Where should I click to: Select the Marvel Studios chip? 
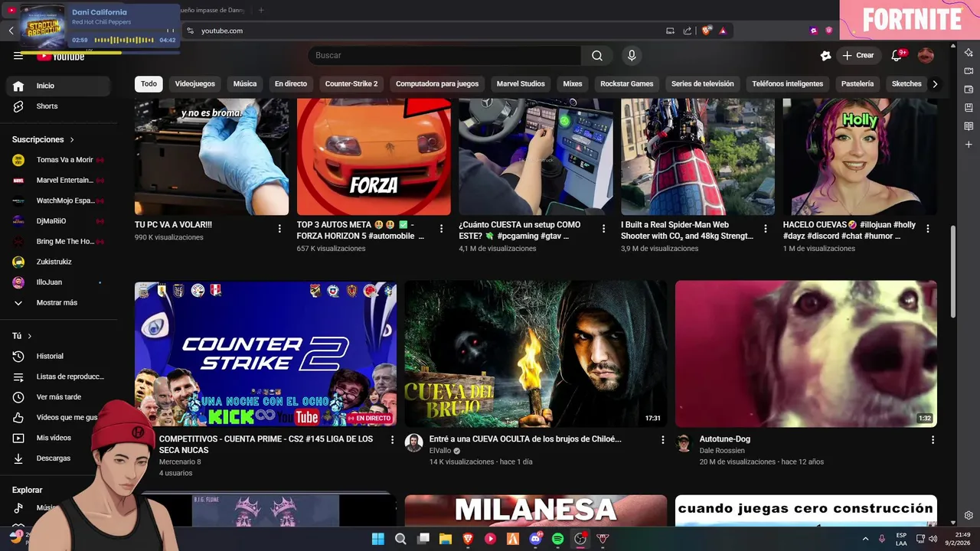click(521, 84)
